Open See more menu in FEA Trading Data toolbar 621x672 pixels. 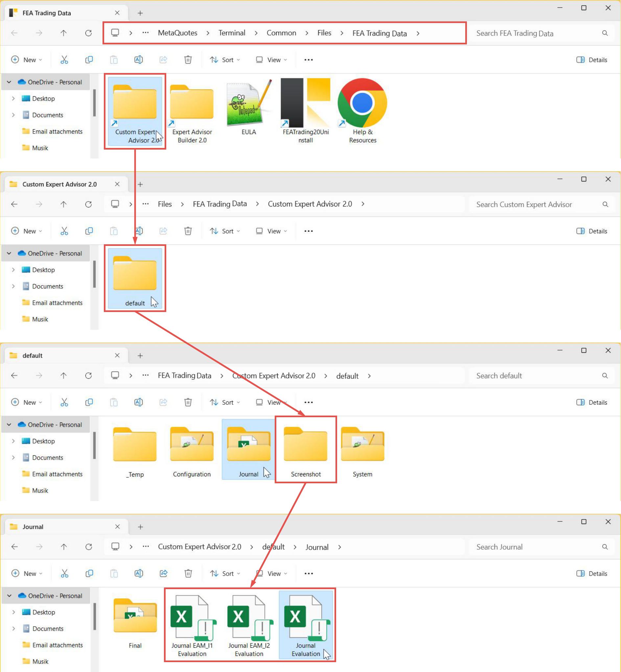click(309, 60)
